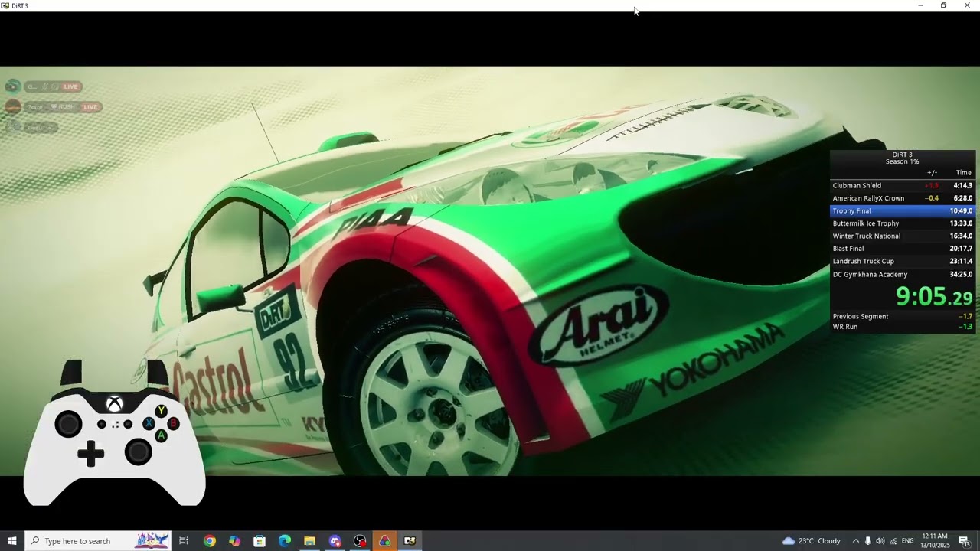Open the Wi-Fi network tray icon

click(893, 541)
